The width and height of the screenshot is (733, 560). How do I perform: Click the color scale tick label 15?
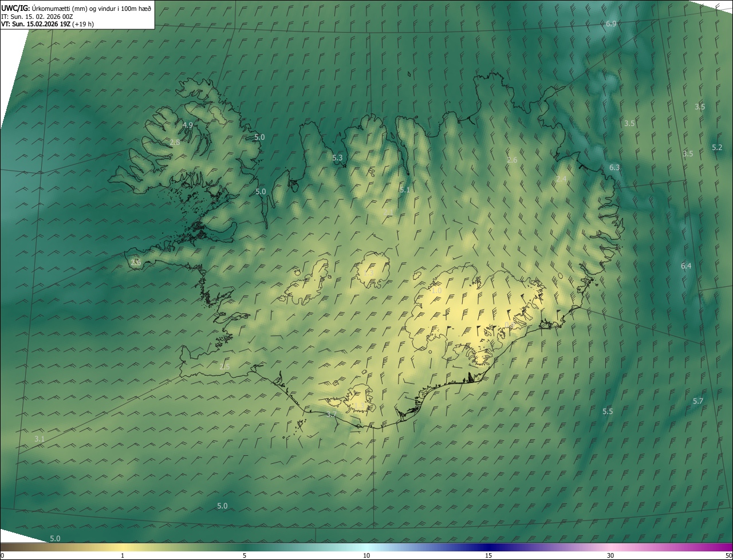click(x=488, y=555)
